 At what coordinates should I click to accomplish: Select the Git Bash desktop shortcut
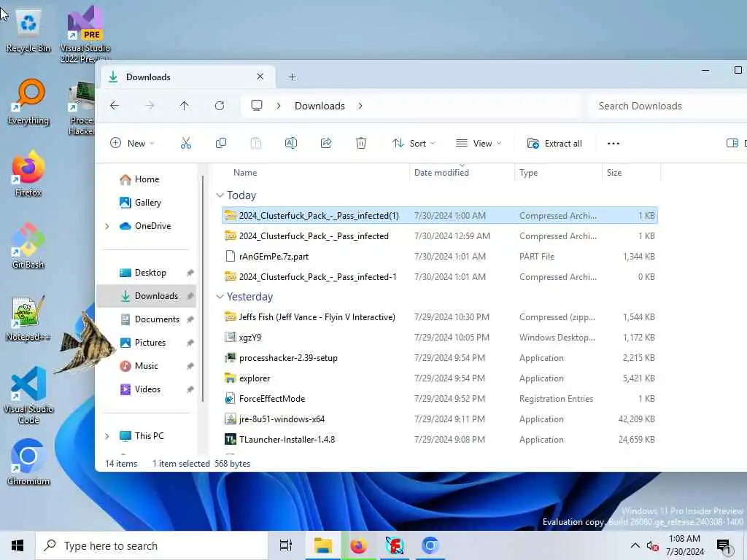(x=28, y=246)
